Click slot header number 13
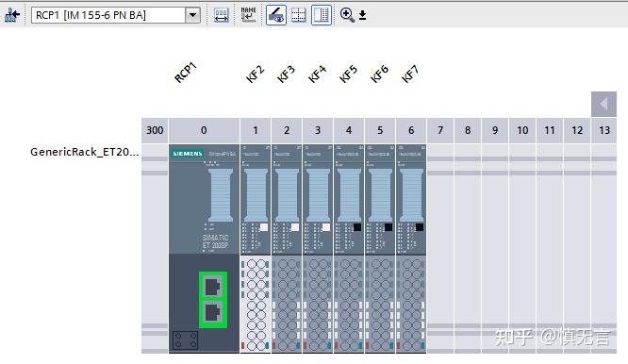628x364 pixels. click(x=604, y=130)
